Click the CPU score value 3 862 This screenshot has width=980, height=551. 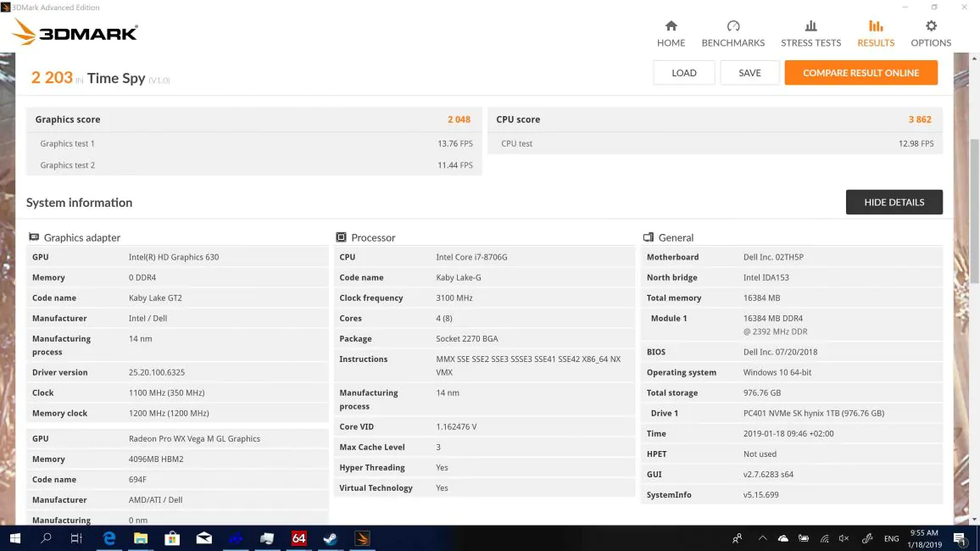click(x=919, y=120)
